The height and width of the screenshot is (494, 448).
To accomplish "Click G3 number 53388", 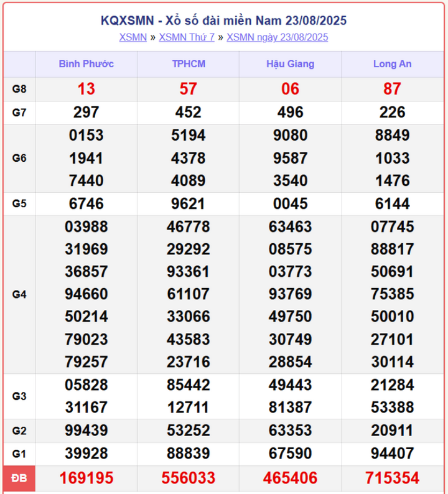I will 392,408.
